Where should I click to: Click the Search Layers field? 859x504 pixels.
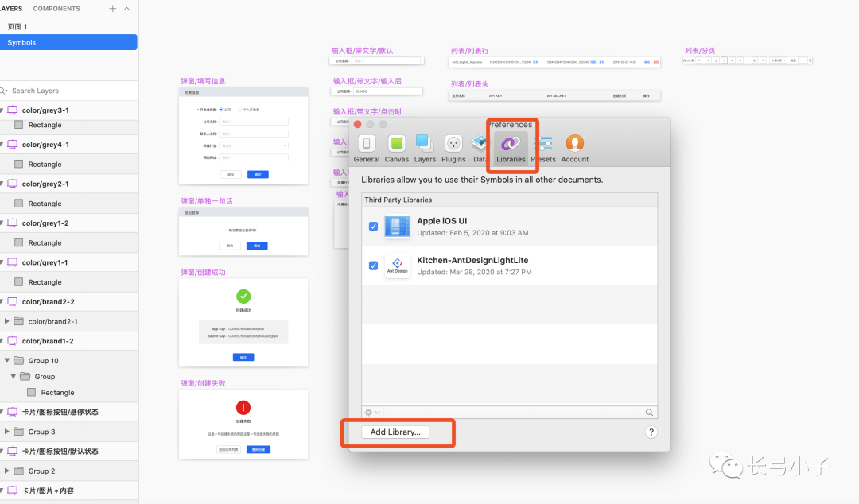click(68, 91)
